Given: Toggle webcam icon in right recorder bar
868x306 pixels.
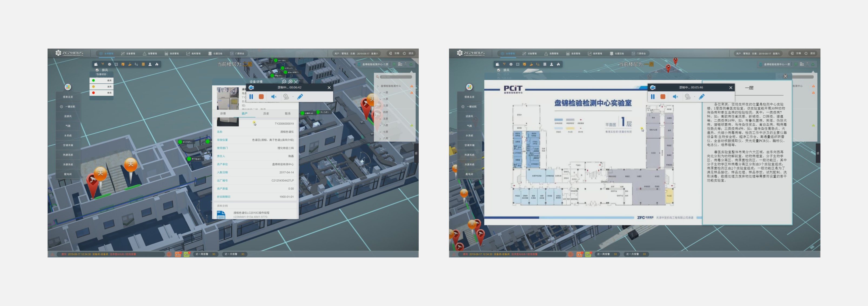Looking at the screenshot, I should coord(687,97).
